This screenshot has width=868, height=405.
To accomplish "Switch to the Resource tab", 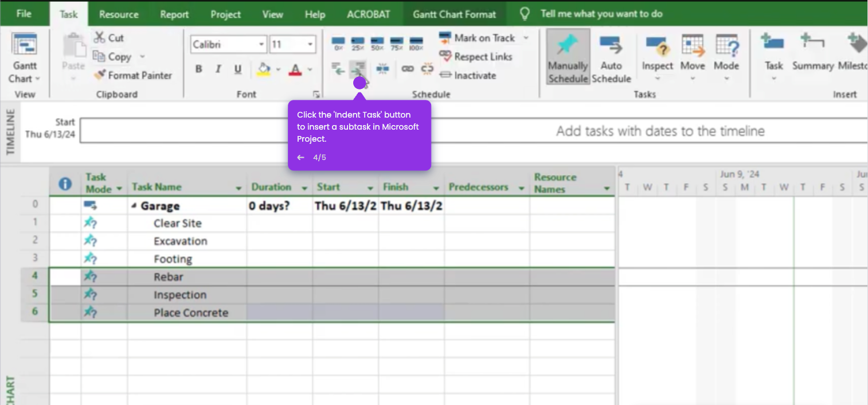I will point(119,14).
